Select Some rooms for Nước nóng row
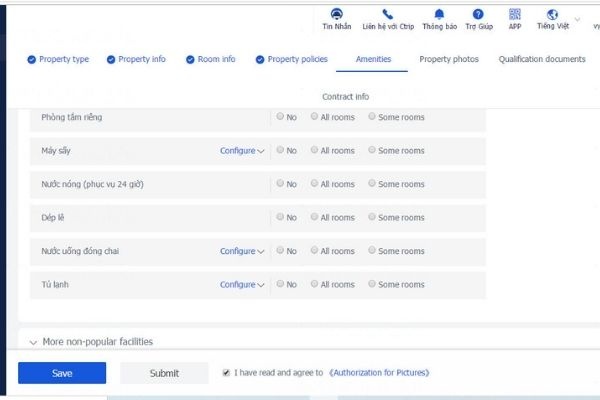This screenshot has height=400, width=600. click(372, 183)
